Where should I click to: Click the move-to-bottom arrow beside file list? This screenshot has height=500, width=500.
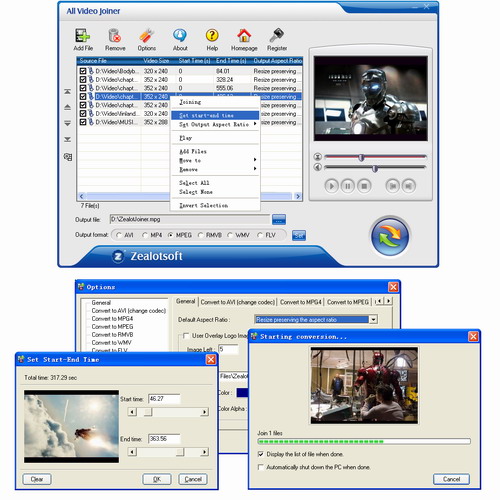67,139
